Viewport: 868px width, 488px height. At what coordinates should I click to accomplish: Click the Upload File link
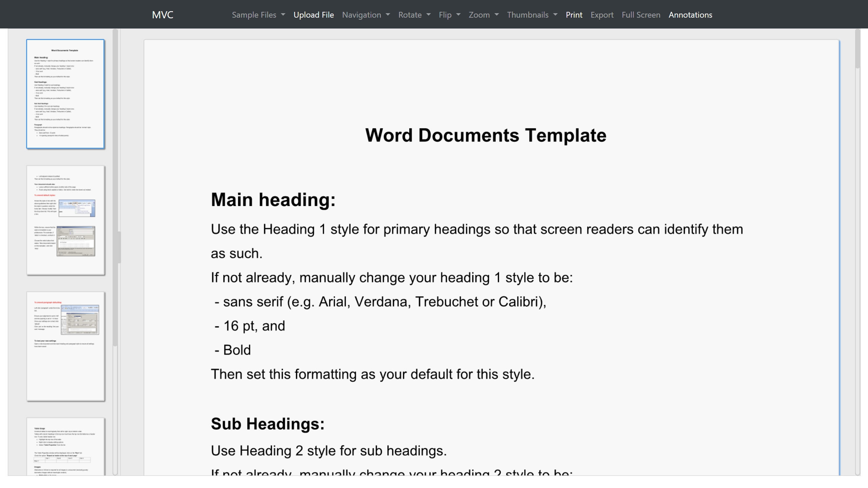point(314,15)
